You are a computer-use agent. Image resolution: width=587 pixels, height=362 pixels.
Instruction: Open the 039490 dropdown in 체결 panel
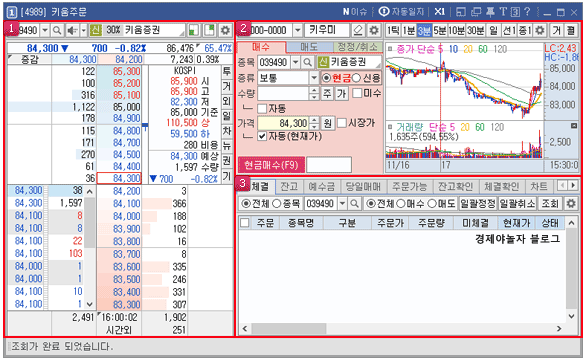(342, 204)
